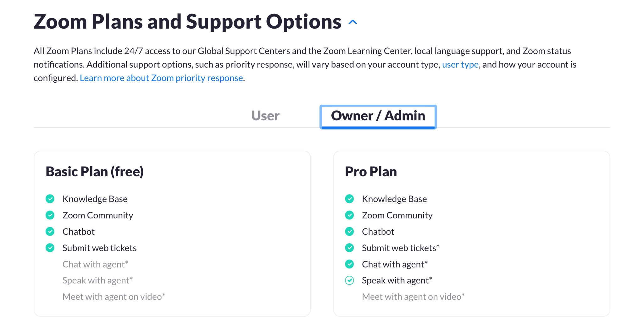Click outlined checkmark beside Speak with agent
This screenshot has height=324, width=644.
click(x=349, y=280)
